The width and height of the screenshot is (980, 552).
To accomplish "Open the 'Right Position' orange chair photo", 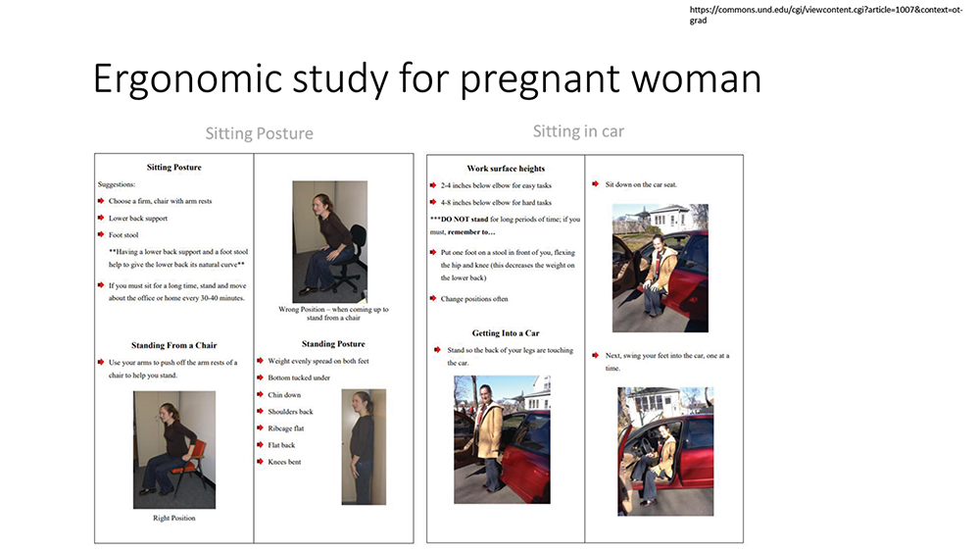I will point(174,450).
